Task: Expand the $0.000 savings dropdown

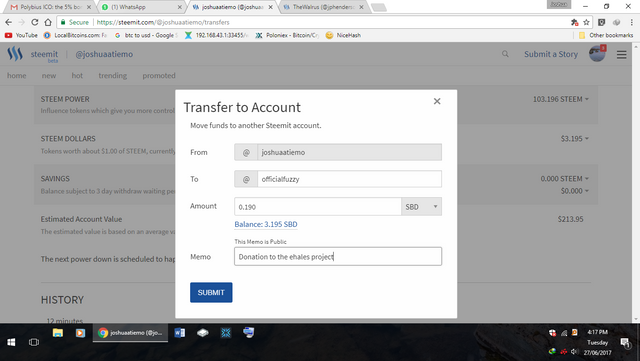Action: 575,191
